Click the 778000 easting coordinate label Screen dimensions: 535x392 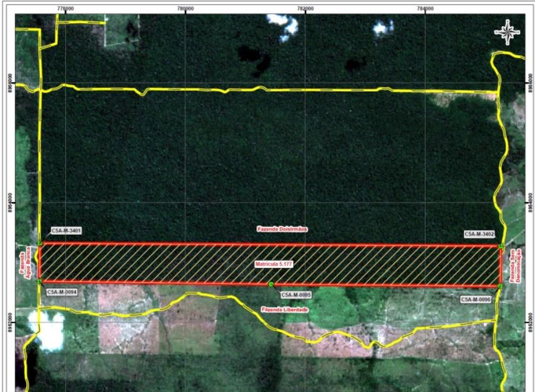tap(65, 8)
